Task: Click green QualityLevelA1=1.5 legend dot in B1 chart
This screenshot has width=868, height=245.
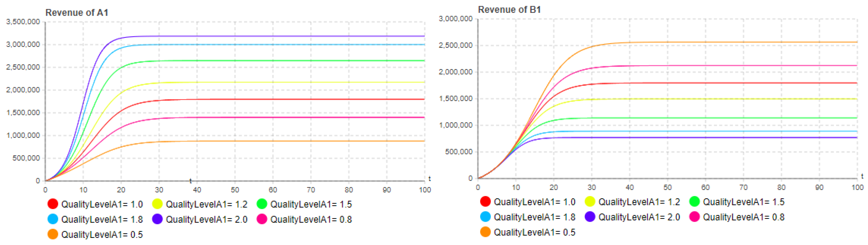Action: click(x=694, y=202)
